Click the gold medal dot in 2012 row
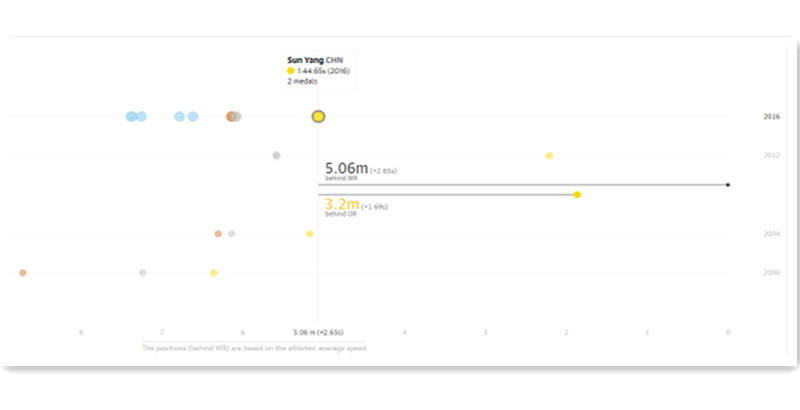 [x=549, y=156]
